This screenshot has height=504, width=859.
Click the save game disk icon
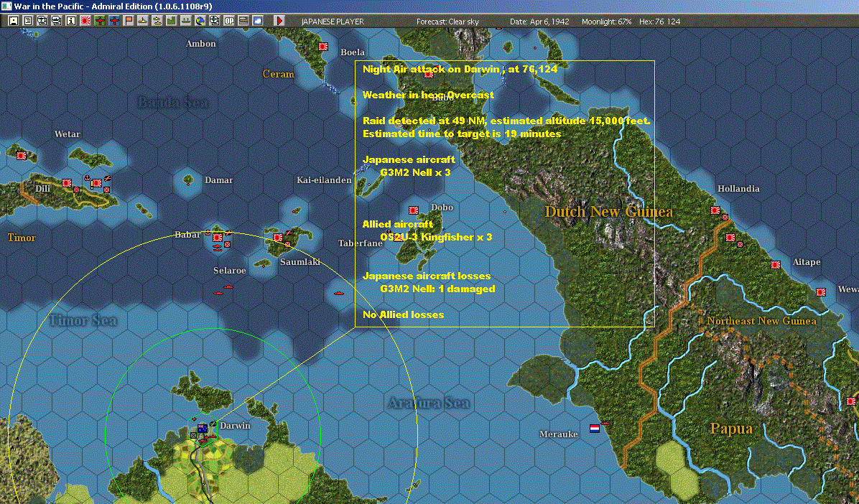(x=13, y=21)
